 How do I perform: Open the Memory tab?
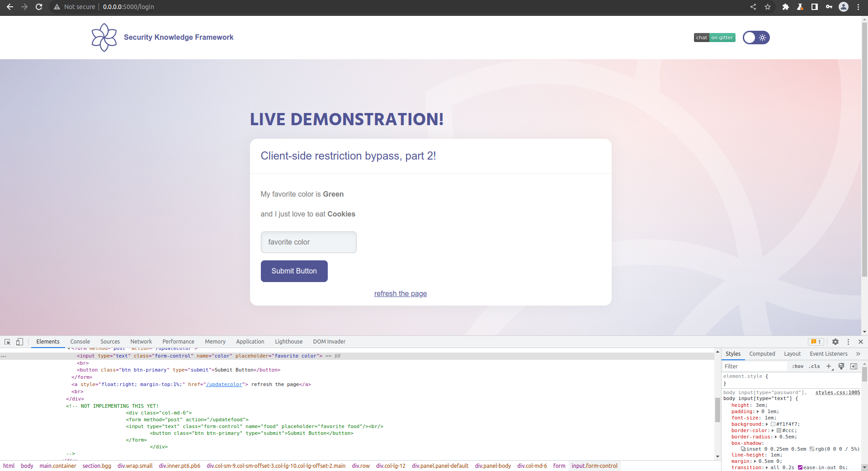click(215, 342)
